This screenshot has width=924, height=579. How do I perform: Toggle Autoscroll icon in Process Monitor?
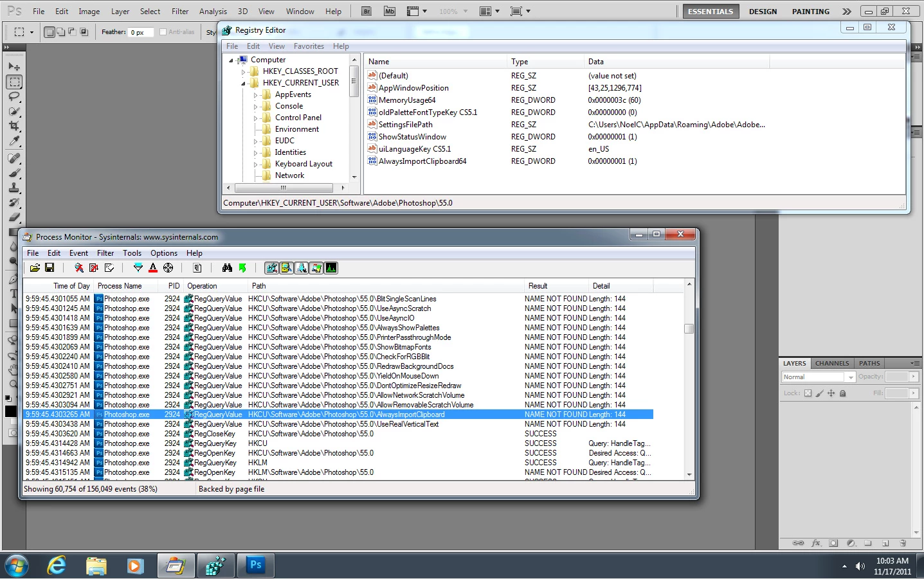pos(94,268)
